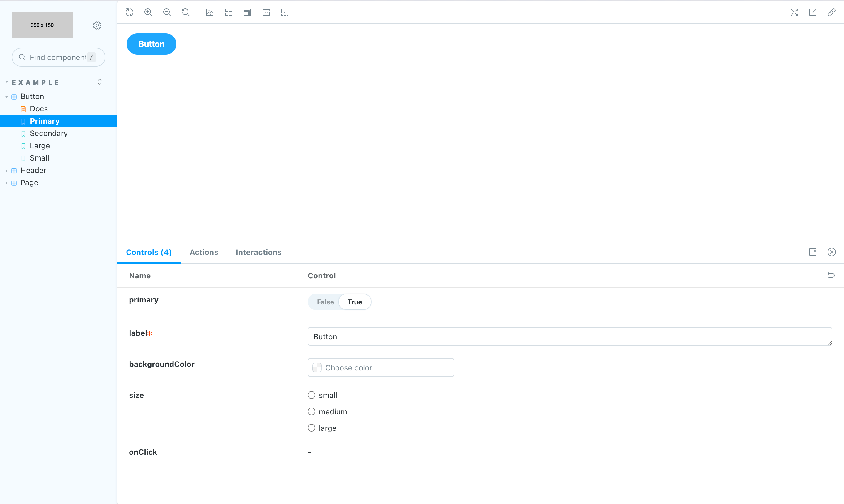Enable outlines tool in toolbar
844x504 pixels.
pyautogui.click(x=285, y=13)
